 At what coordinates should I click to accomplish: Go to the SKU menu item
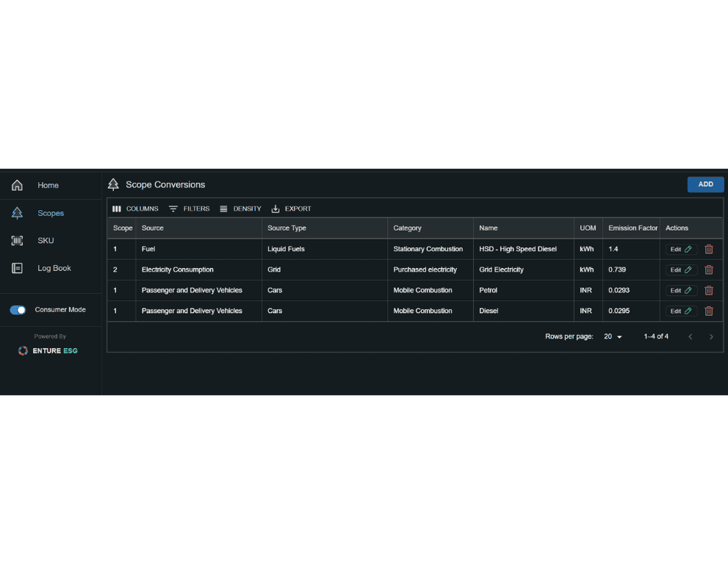coord(46,241)
